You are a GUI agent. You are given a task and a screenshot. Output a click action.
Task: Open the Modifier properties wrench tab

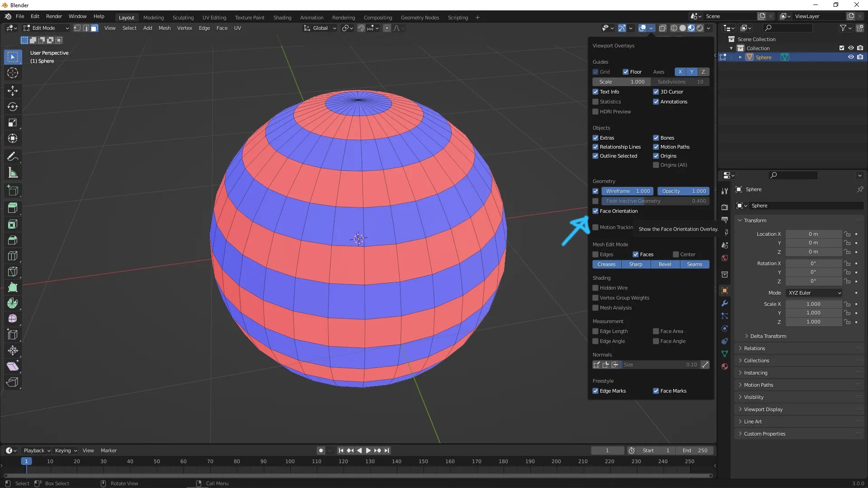725,303
